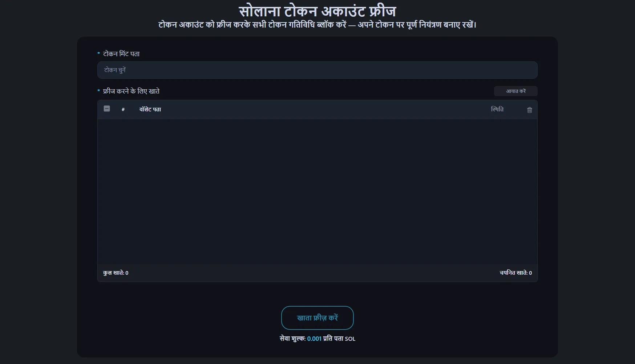Screen dimensions: 635x364
Task: Click the स्थिति column header
Action: (497, 109)
